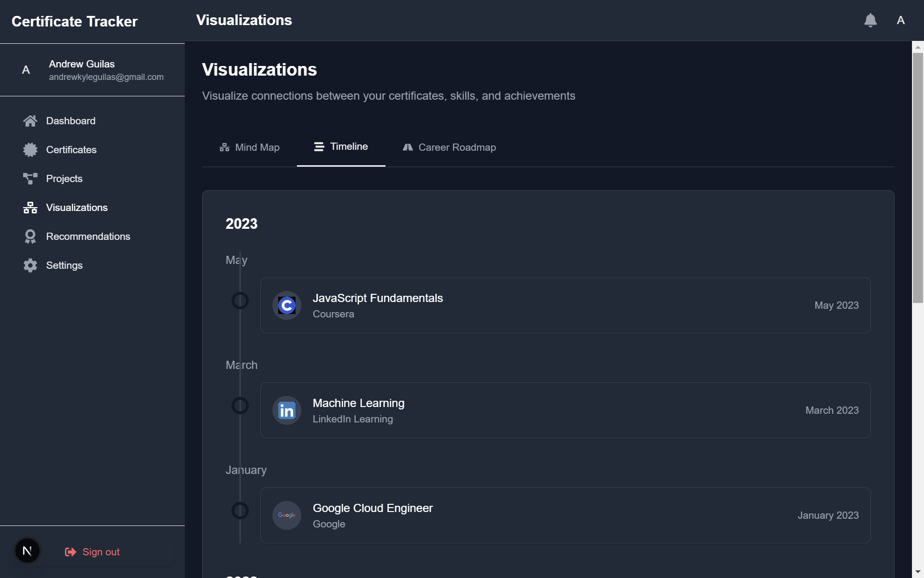Click the May timeline marker circle
924x578 pixels.
[x=240, y=301]
